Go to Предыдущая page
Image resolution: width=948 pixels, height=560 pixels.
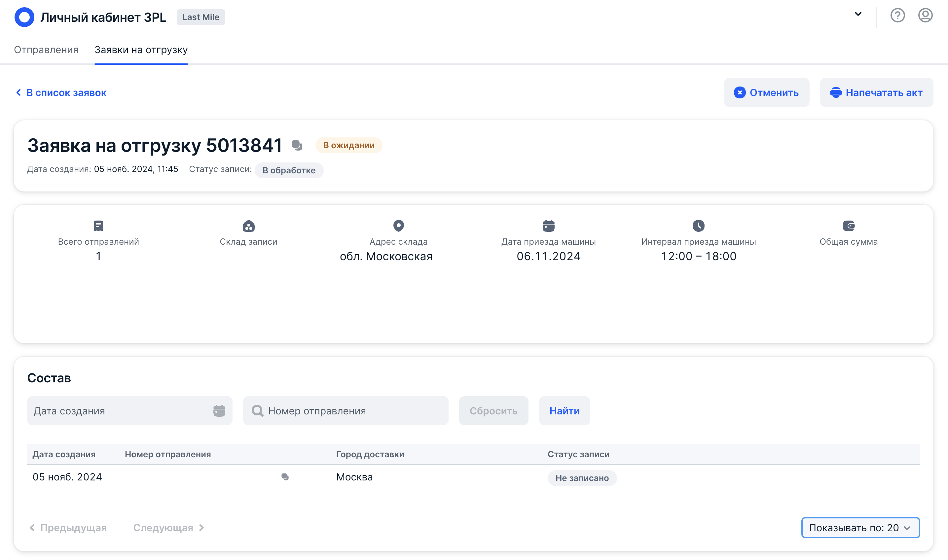click(68, 528)
